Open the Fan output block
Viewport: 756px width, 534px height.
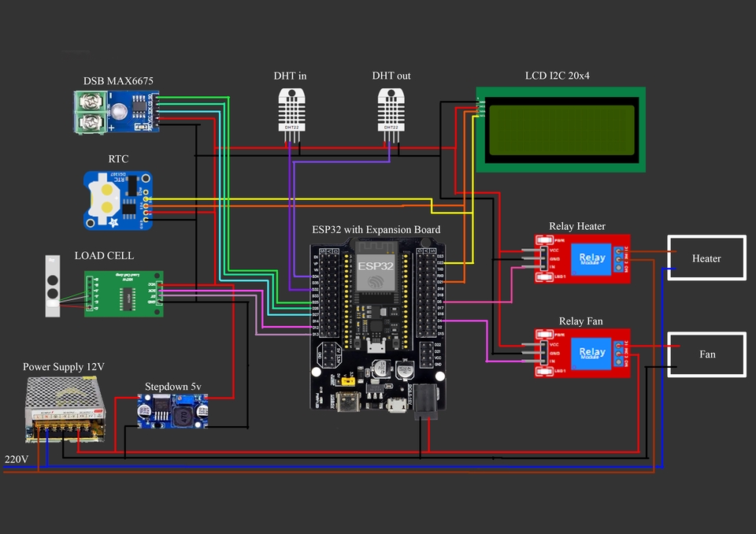tap(706, 354)
